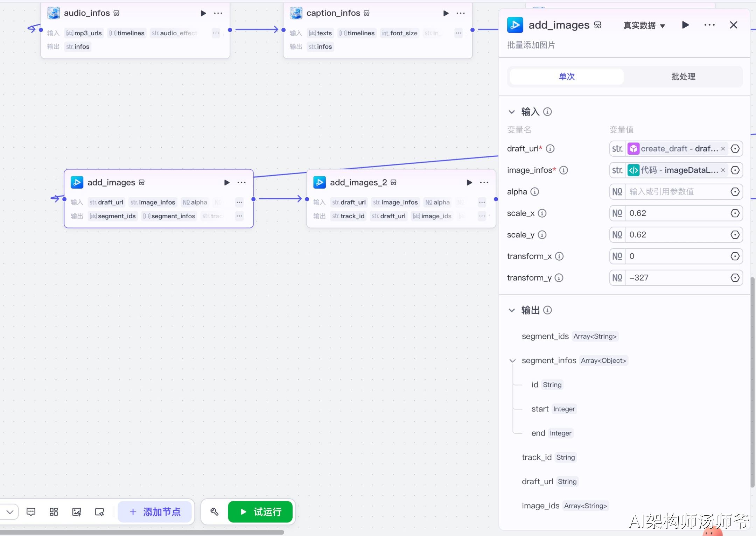756x536 pixels.
Task: Open caption_infos node more options menu
Action: click(461, 13)
